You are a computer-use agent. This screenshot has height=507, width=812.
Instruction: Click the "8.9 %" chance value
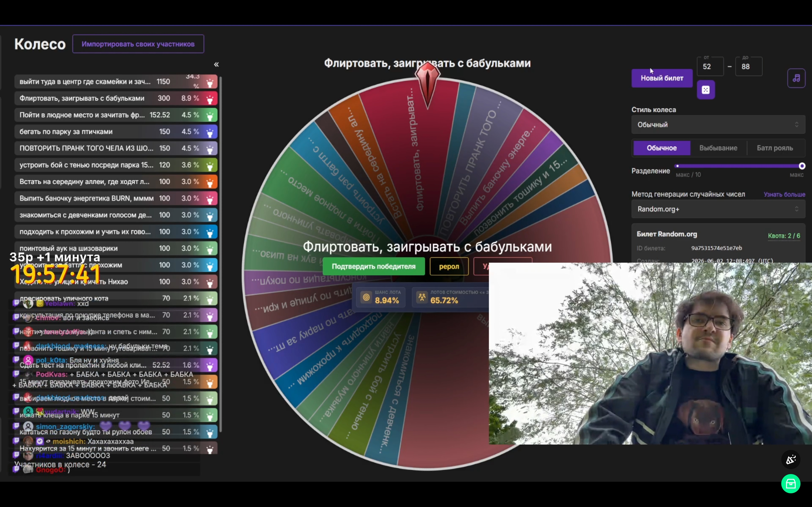(190, 98)
